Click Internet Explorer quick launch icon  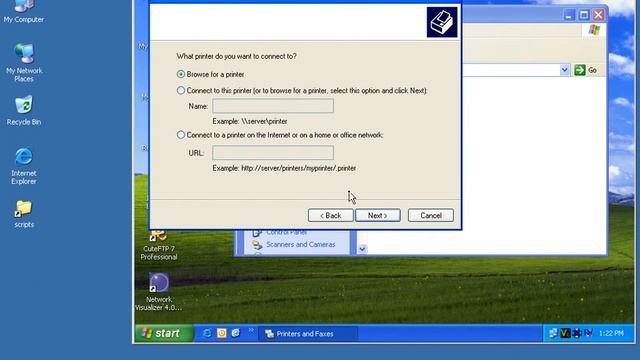[x=207, y=333]
